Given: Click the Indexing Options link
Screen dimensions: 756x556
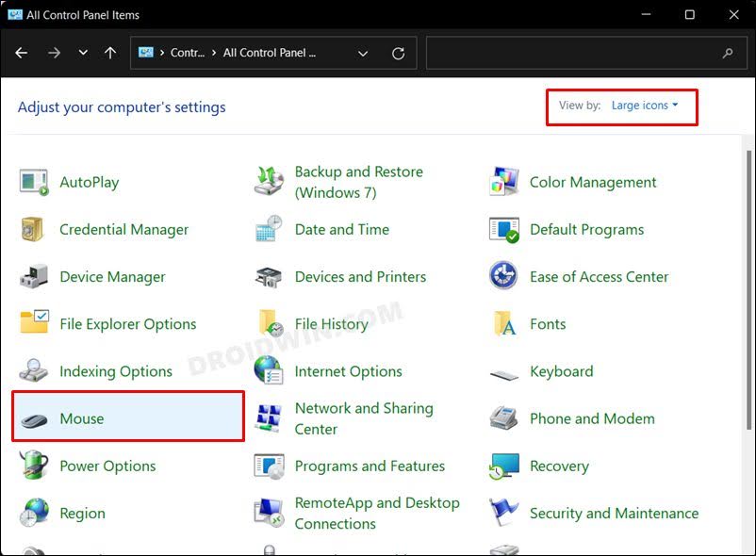Looking at the screenshot, I should [116, 371].
